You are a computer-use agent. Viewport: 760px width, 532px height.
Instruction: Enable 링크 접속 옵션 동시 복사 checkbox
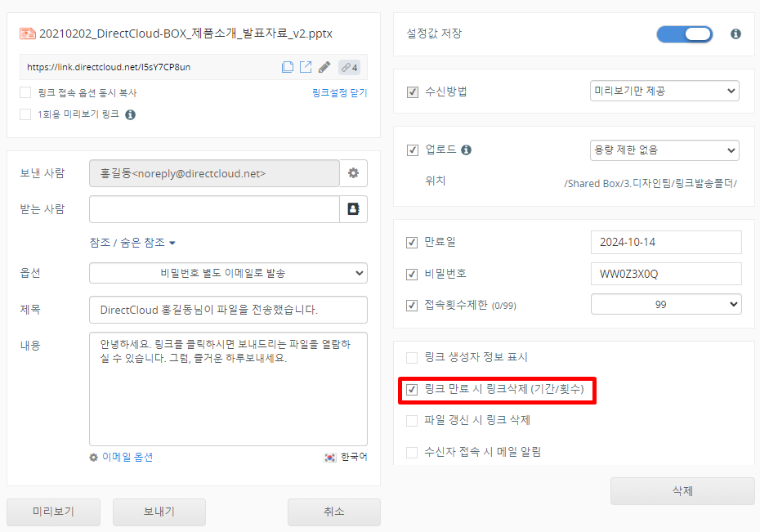click(x=25, y=93)
